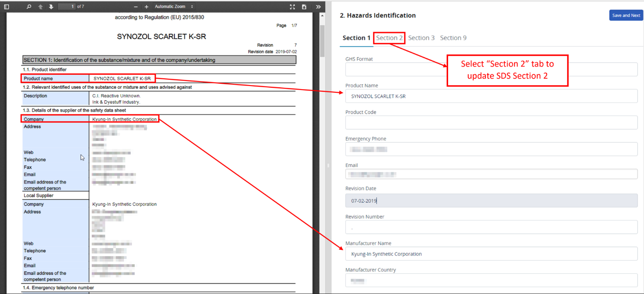This screenshot has height=294, width=644.
Task: Click the Email input field in form
Action: 491,174
